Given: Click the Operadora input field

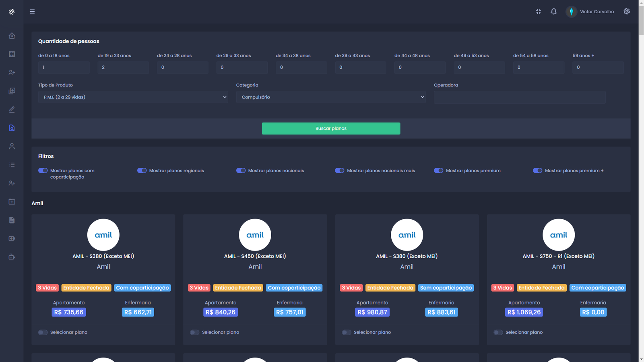Looking at the screenshot, I should pos(519,97).
